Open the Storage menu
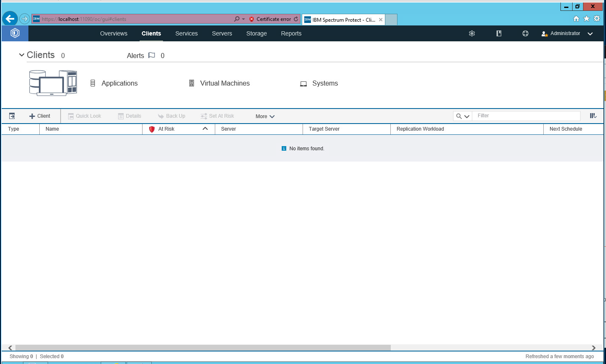606x364 pixels. (x=256, y=34)
